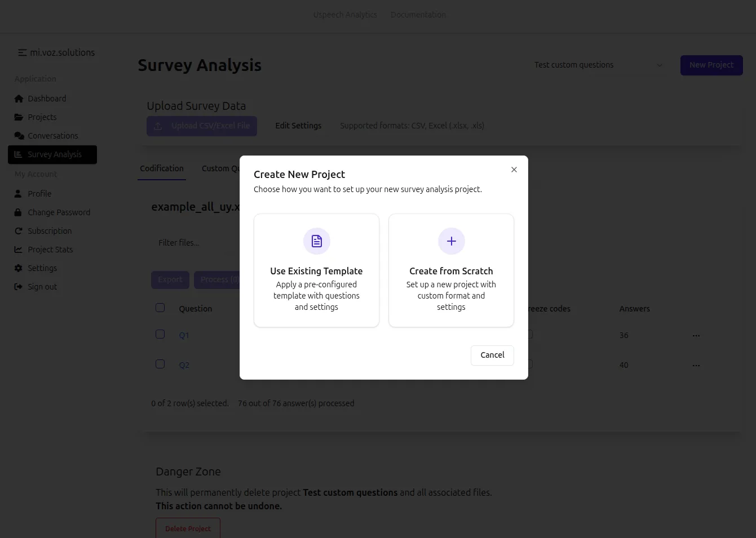Open Conversations from the sidebar
This screenshot has height=538, width=756.
tap(19, 136)
